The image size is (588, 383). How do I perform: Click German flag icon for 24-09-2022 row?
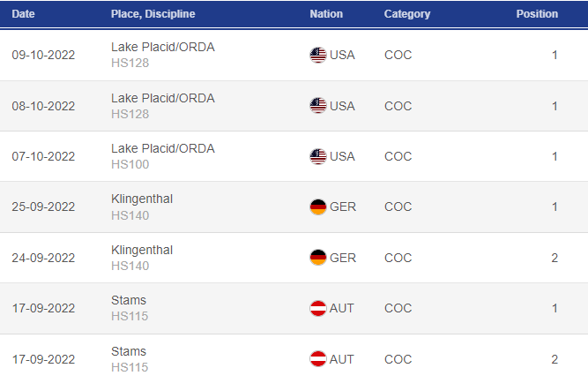(318, 258)
